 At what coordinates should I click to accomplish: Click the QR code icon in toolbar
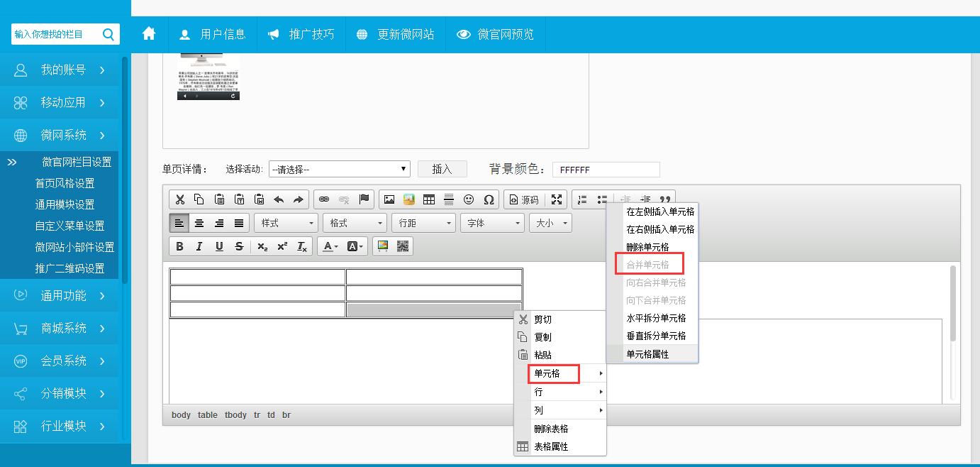(x=403, y=246)
